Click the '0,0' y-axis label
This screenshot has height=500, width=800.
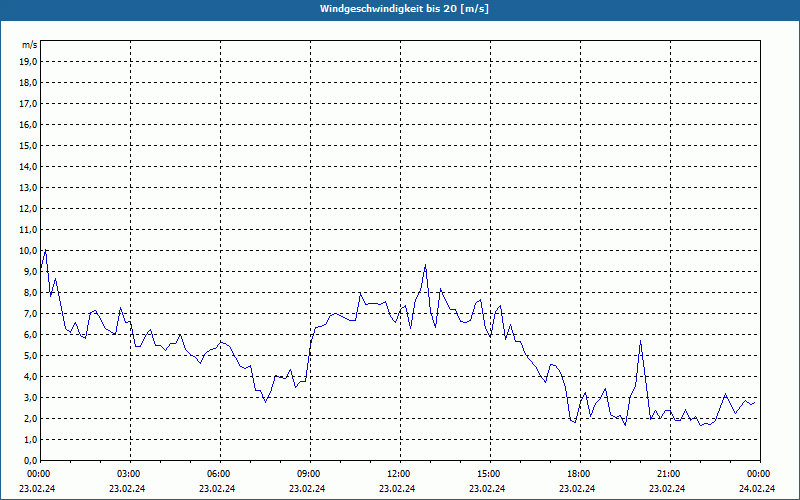[30, 461]
